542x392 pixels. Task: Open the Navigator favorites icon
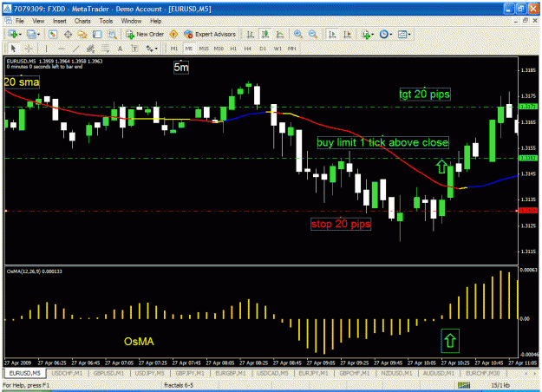tap(82, 34)
